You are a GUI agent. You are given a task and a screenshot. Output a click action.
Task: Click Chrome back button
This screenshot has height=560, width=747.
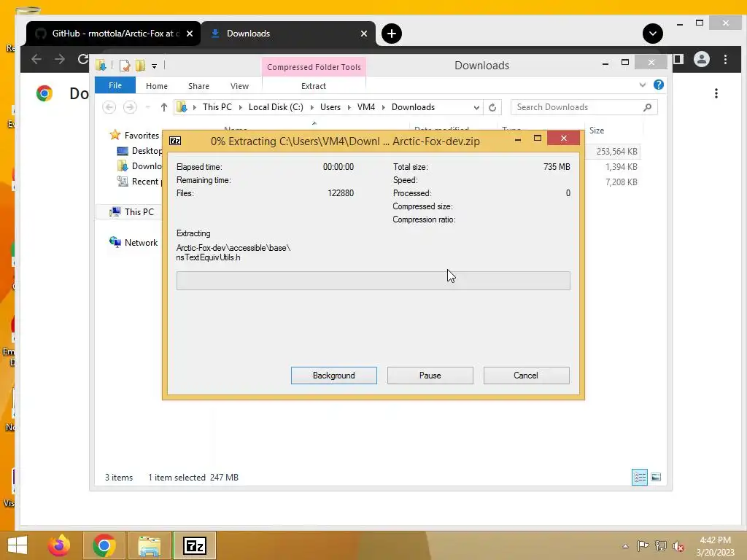pyautogui.click(x=36, y=59)
